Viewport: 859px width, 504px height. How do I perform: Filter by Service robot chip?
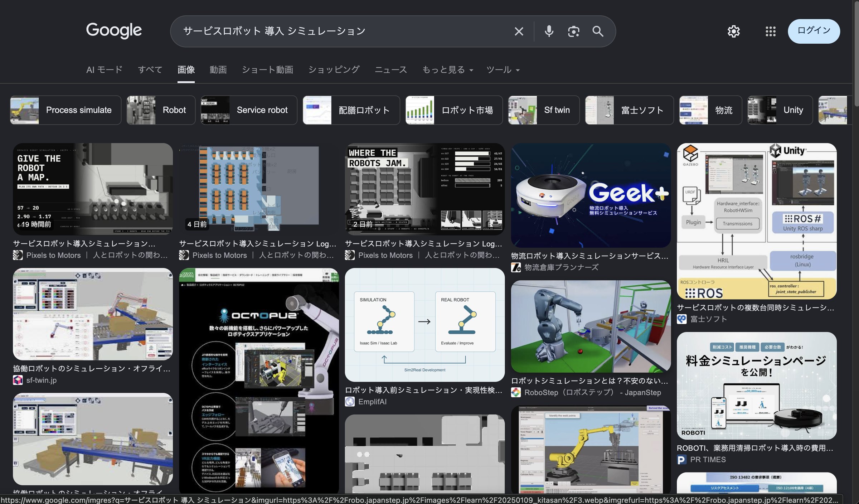click(249, 110)
